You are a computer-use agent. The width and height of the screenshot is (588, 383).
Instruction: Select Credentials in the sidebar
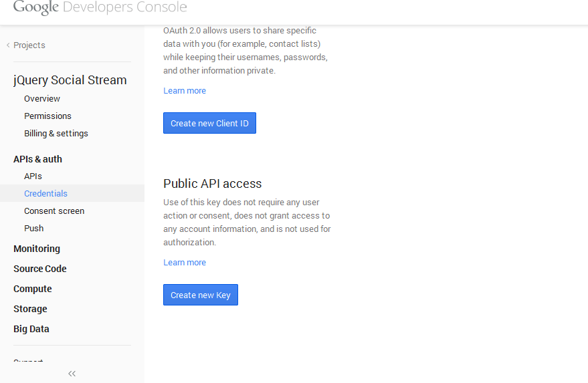[x=72, y=193]
